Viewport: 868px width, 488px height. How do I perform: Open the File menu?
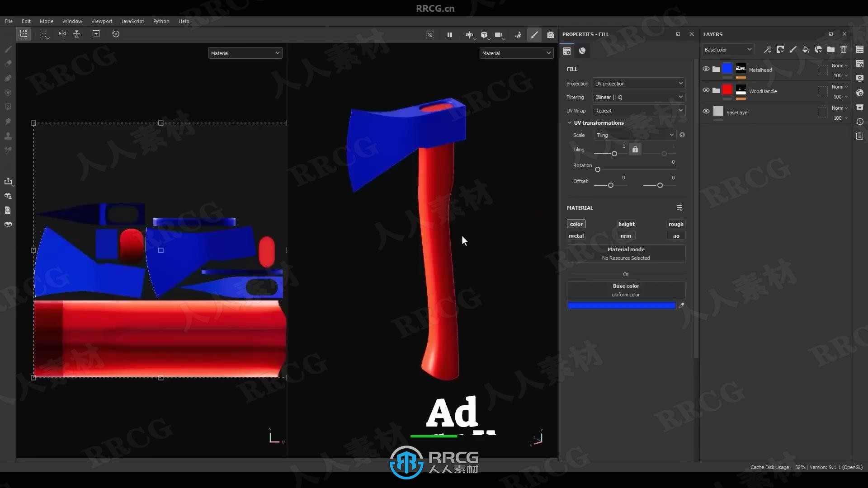point(9,21)
